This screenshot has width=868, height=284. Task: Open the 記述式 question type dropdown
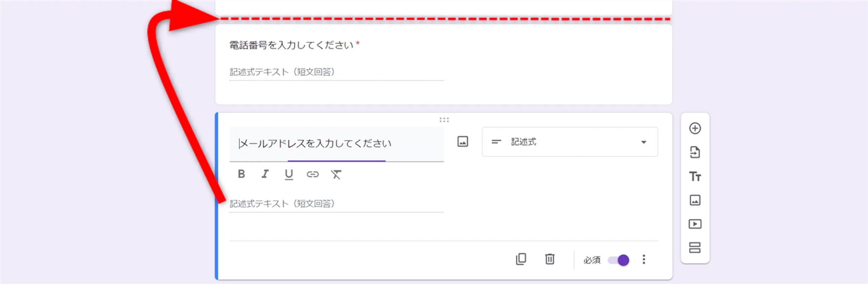pos(569,142)
